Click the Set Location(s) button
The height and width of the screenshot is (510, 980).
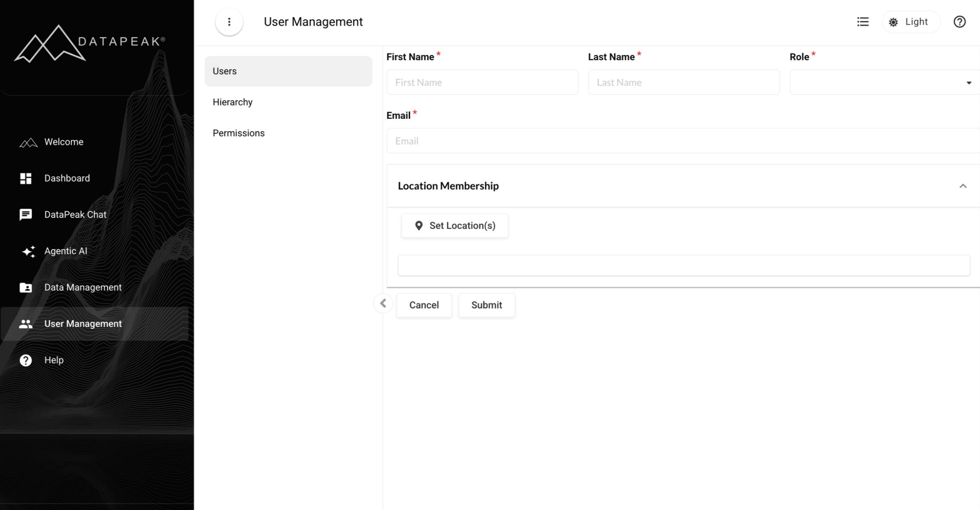pyautogui.click(x=455, y=226)
